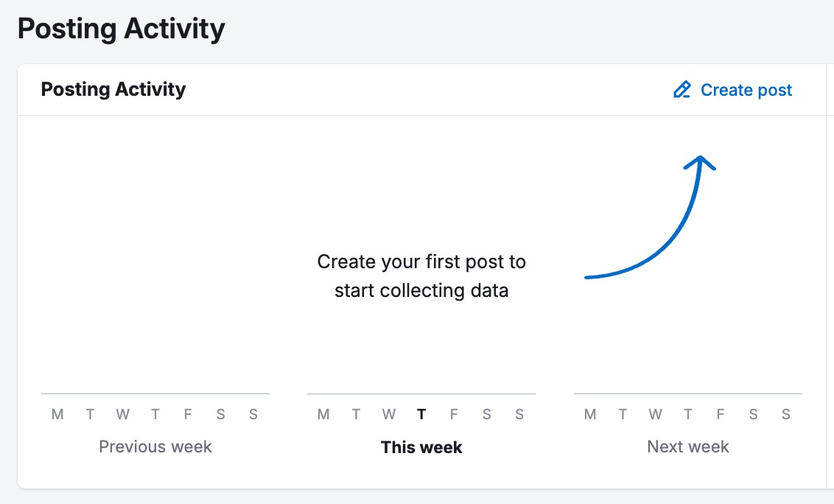Click the bold T for Thursday this week
This screenshot has height=504, width=834.
pyautogui.click(x=421, y=414)
